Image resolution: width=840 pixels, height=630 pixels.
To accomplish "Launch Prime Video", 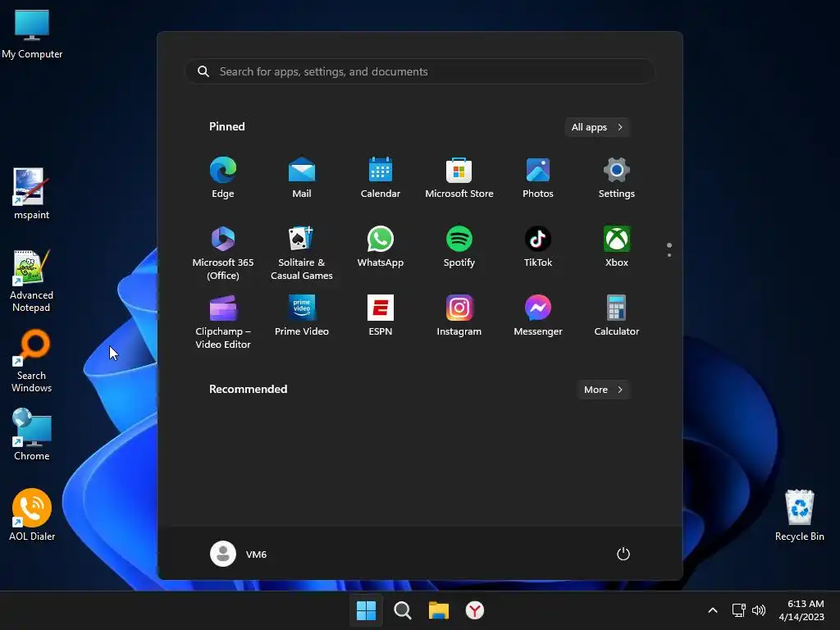I will (x=302, y=316).
